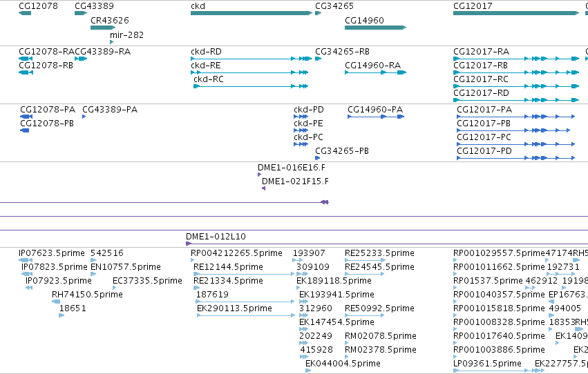Click the RM02078.5prime EST marker
This screenshot has width=588, height=374.
[346, 343]
